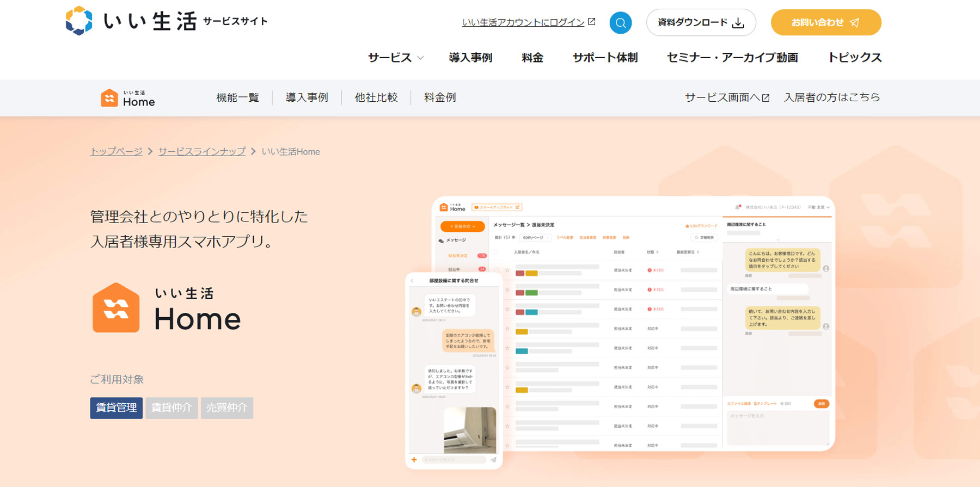
Task: Click the いい生活アカウントにログイン link
Action: click(523, 22)
